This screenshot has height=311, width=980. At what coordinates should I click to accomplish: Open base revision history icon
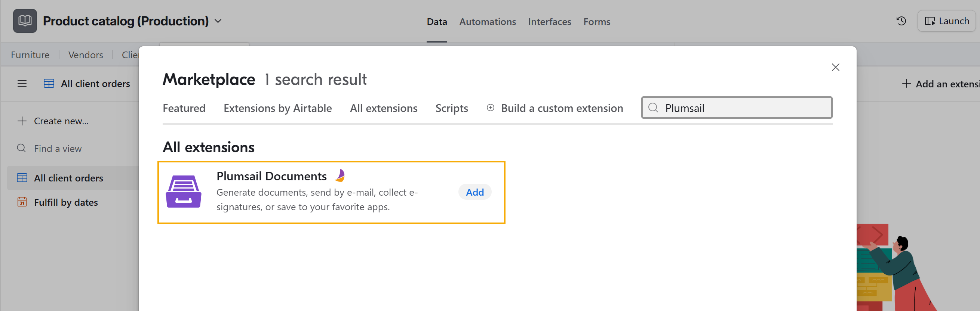click(x=901, y=21)
